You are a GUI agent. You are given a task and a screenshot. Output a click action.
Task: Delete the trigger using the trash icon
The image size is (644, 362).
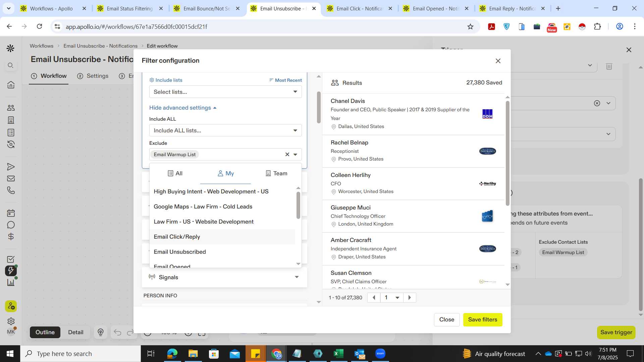point(609,66)
